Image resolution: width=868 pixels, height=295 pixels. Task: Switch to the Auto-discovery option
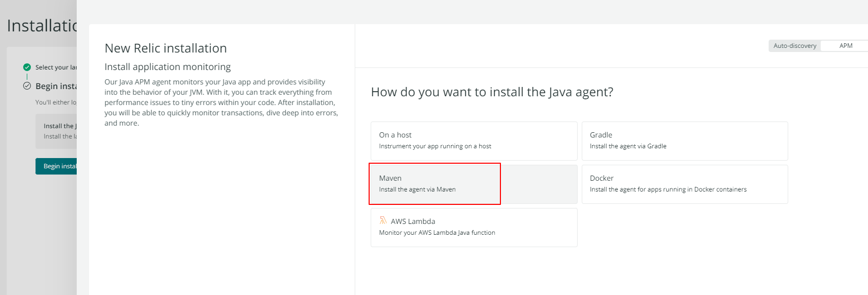click(x=794, y=46)
